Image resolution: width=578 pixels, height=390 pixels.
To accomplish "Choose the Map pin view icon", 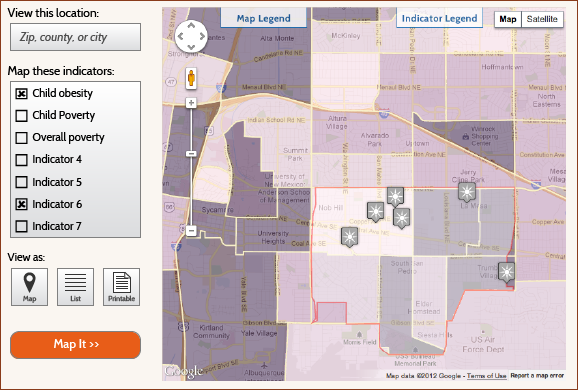I will click(x=29, y=287).
